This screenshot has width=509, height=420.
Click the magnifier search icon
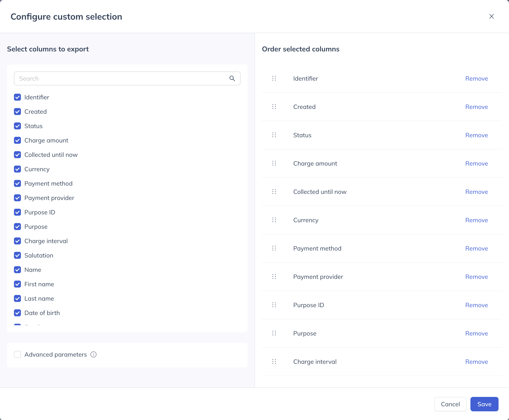tap(232, 78)
